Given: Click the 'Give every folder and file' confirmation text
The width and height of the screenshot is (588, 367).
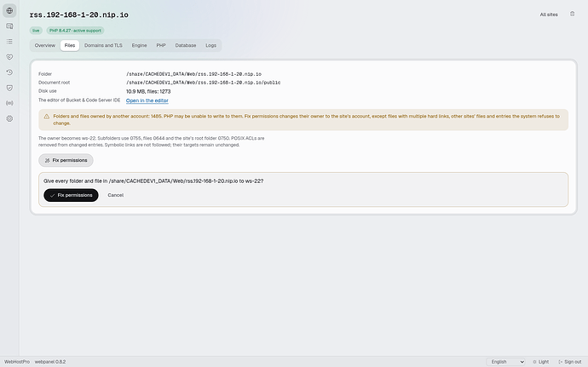Looking at the screenshot, I should pos(153,181).
